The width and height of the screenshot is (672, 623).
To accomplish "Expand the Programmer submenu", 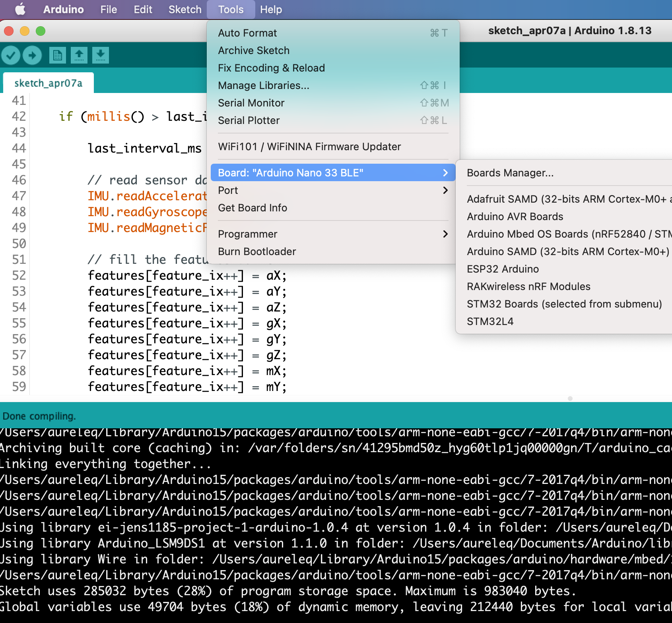I will click(333, 234).
